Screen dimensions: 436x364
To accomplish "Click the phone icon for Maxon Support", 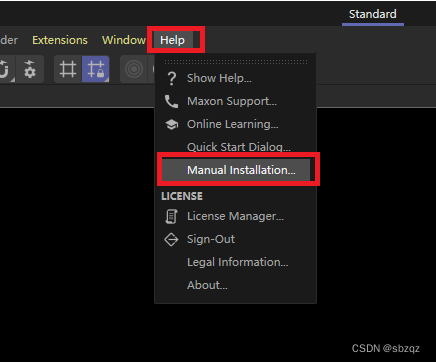I will 171,101.
